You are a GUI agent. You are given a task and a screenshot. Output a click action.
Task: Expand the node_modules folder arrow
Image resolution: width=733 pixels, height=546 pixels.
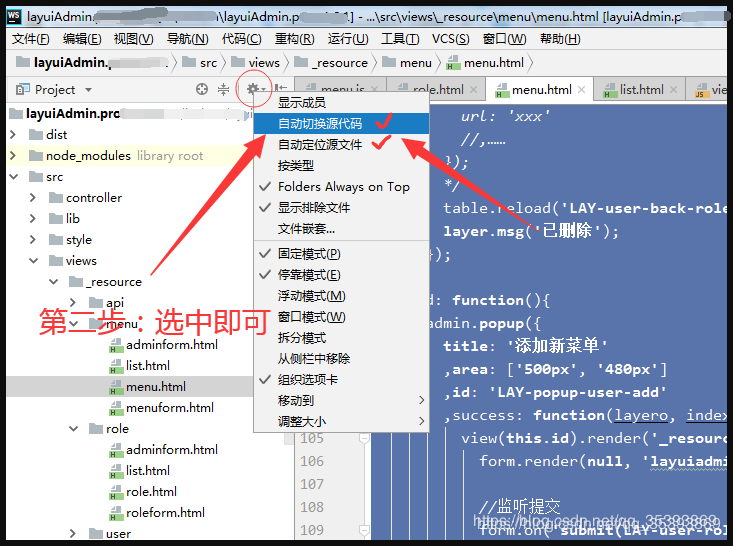click(14, 156)
